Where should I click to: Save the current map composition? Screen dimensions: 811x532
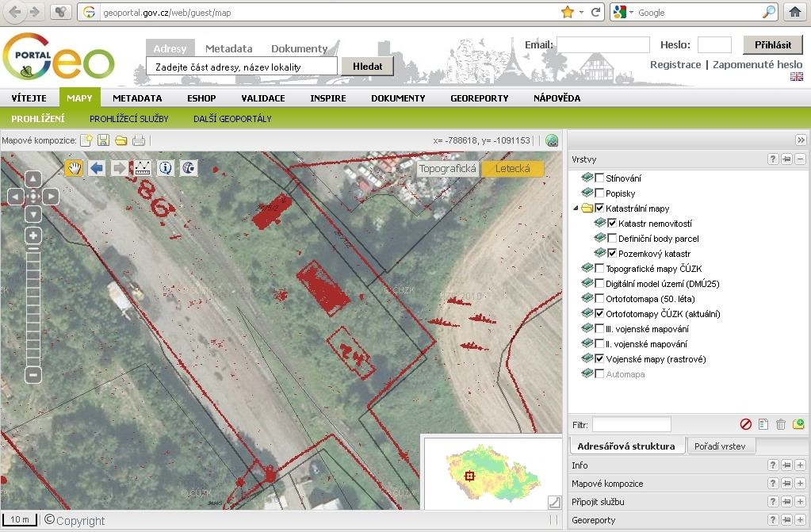click(103, 140)
